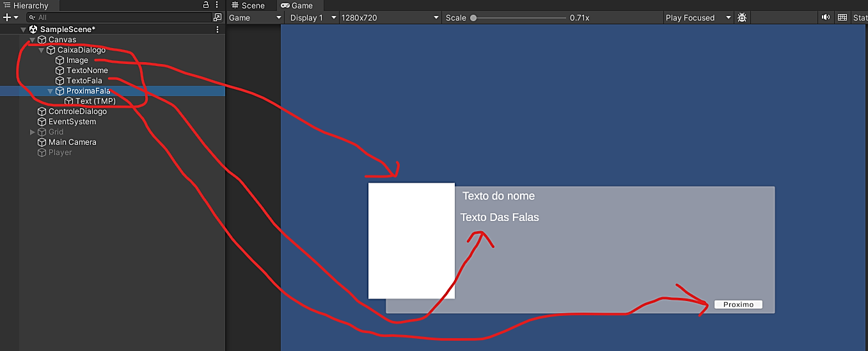Click the scene search picker icon
The height and width of the screenshot is (351, 868).
pos(217,18)
